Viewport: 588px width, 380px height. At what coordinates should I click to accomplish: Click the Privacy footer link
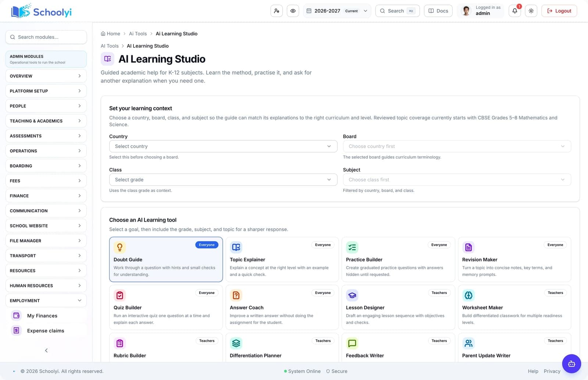pos(552,371)
